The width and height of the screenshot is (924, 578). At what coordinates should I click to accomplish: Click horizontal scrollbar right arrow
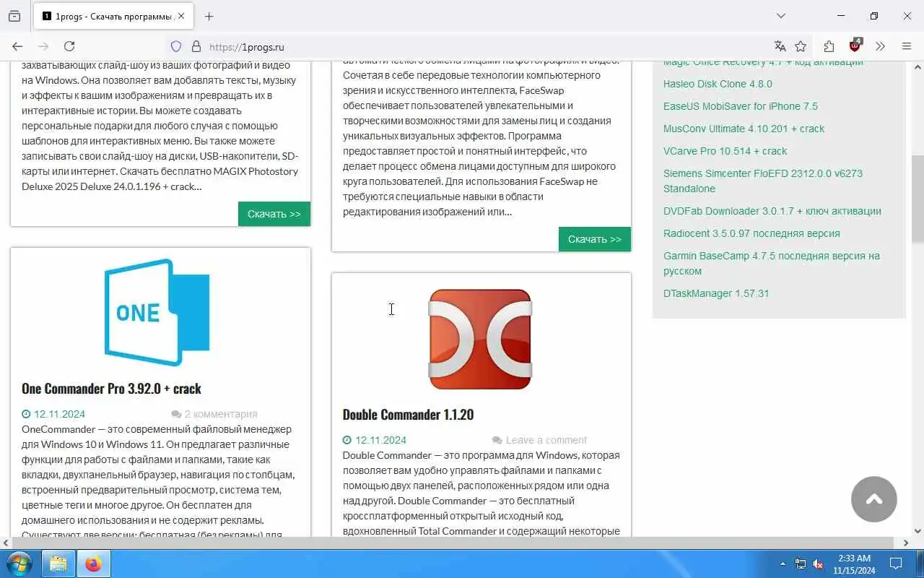click(x=907, y=543)
